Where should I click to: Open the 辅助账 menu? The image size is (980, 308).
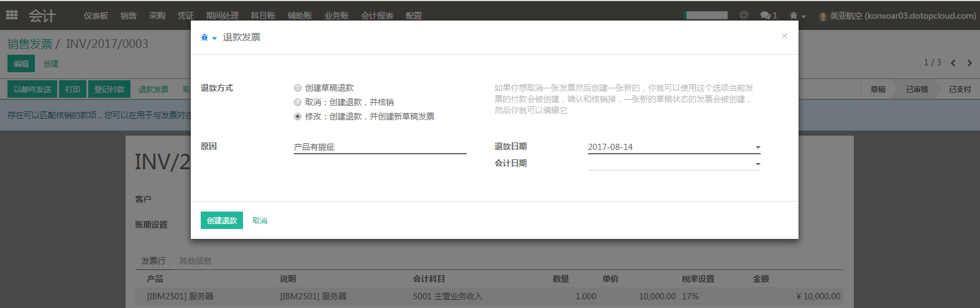click(300, 16)
